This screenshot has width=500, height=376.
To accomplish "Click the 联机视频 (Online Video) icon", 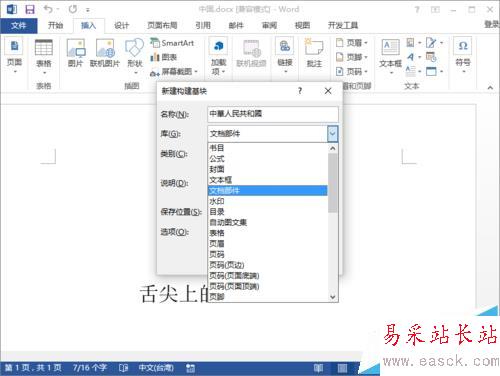I will [x=251, y=53].
